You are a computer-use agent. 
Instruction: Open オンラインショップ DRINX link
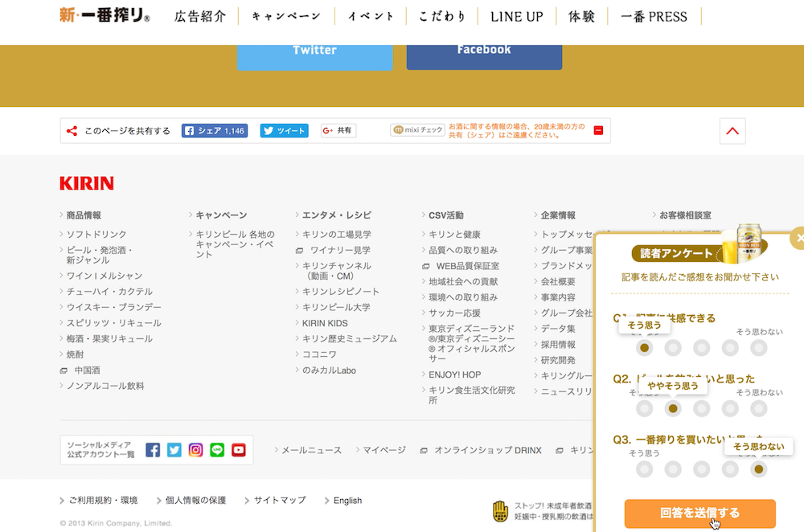pyautogui.click(x=488, y=450)
